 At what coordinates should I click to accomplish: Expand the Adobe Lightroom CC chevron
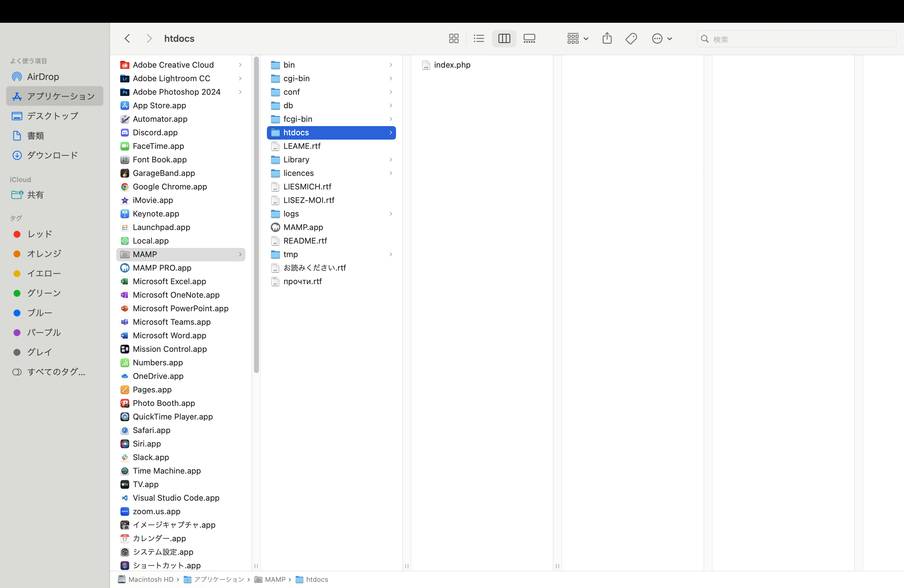click(240, 79)
